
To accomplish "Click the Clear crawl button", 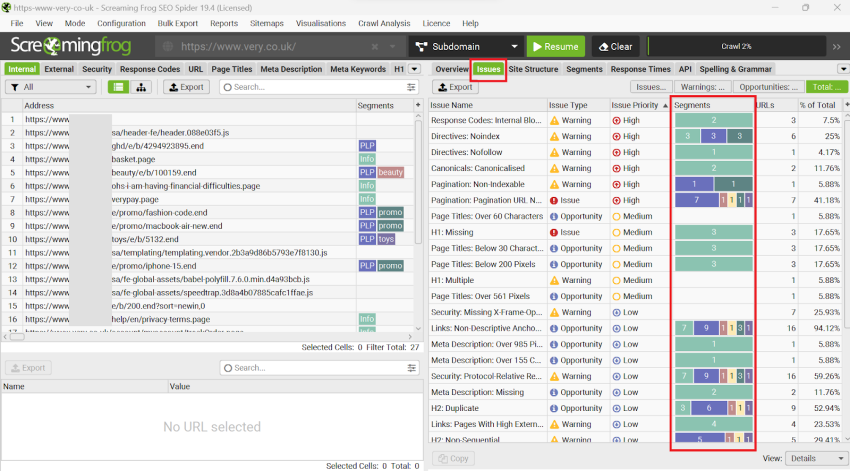I will (x=614, y=46).
